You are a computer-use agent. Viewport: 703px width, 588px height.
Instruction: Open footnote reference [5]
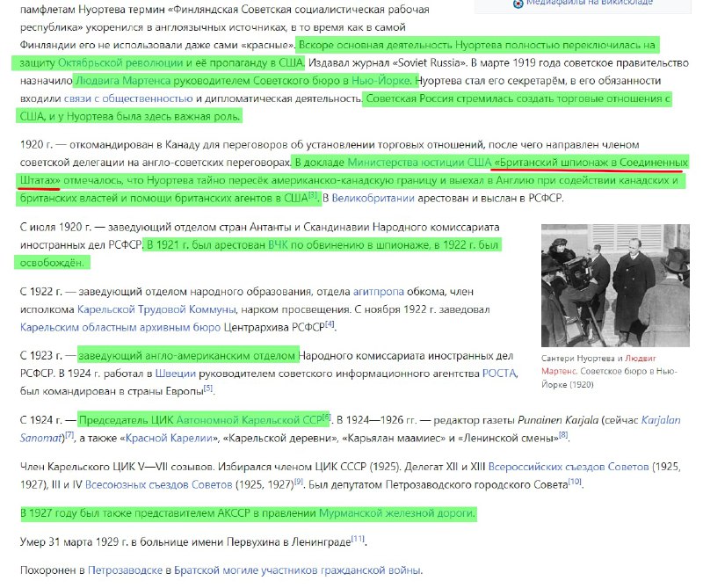(x=208, y=388)
